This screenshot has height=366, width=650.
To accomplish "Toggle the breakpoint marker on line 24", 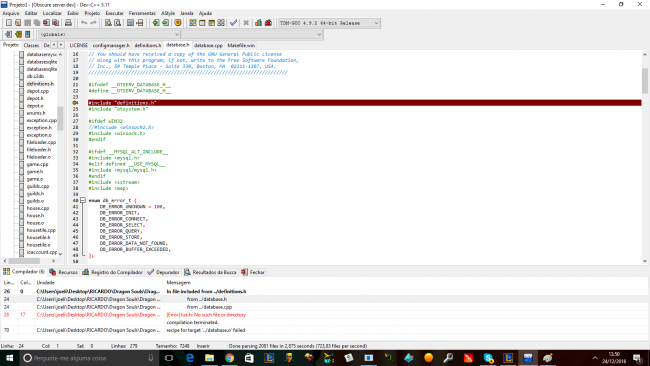I will coord(75,103).
